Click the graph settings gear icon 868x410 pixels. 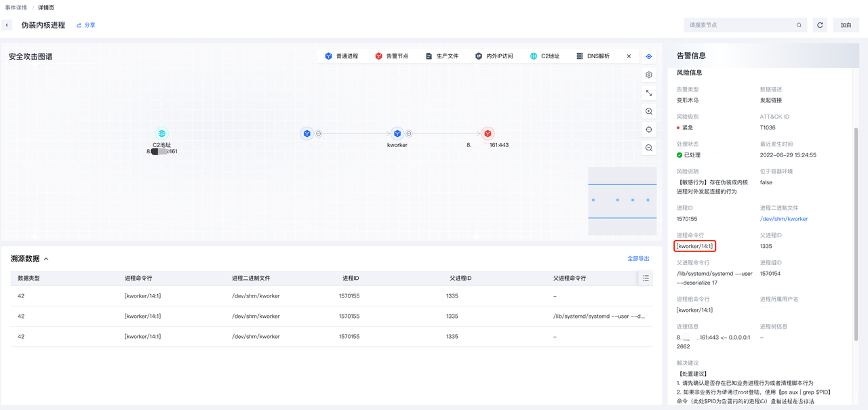(649, 75)
